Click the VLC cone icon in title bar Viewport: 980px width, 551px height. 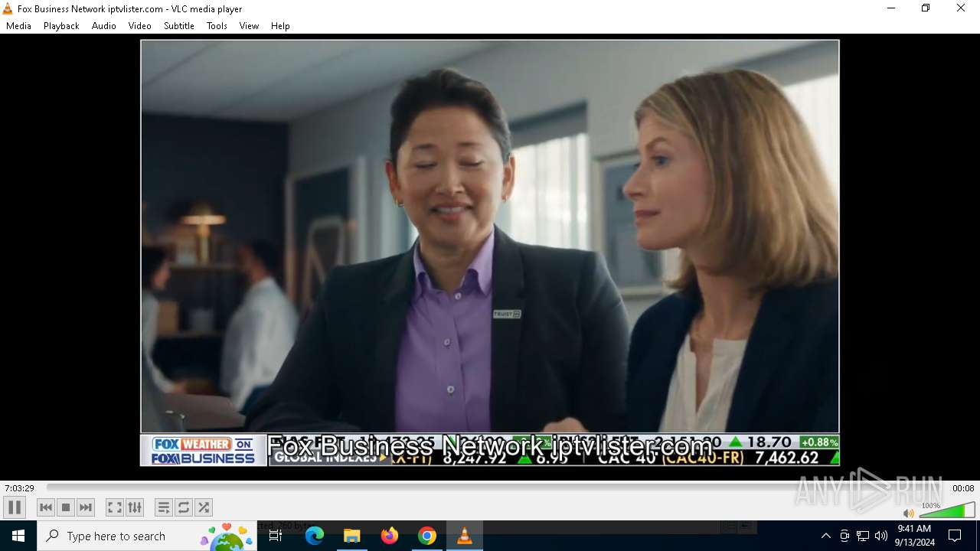coord(8,8)
